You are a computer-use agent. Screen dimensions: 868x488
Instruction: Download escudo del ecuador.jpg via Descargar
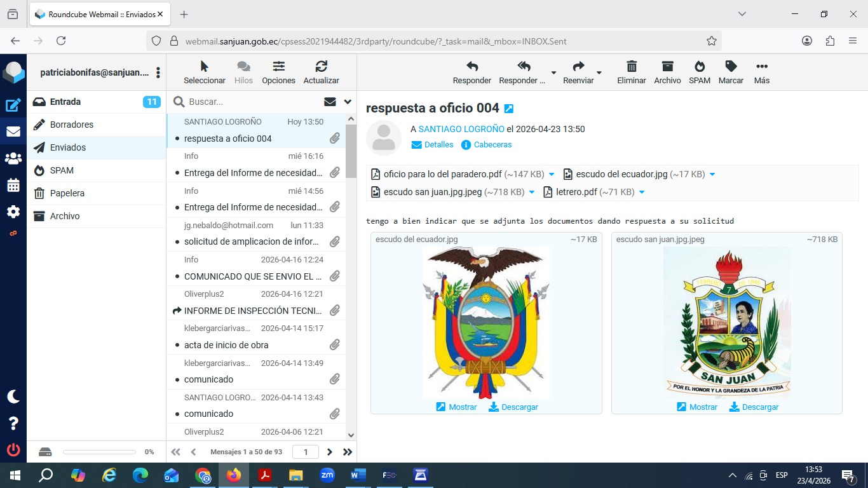pos(513,407)
